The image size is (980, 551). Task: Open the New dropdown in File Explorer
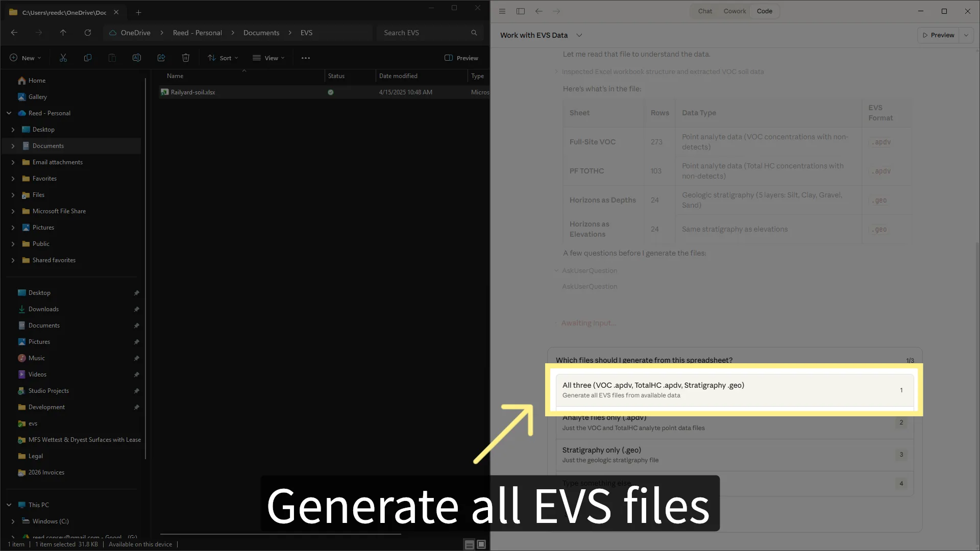click(26, 58)
